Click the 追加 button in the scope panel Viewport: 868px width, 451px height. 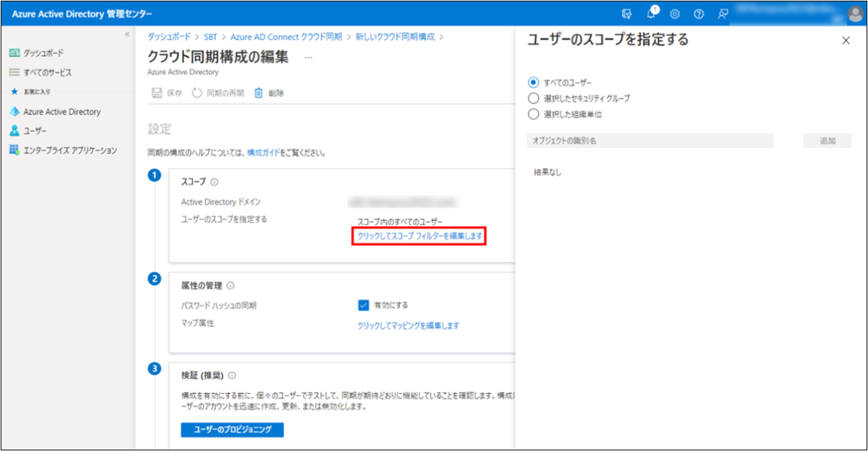(x=827, y=141)
